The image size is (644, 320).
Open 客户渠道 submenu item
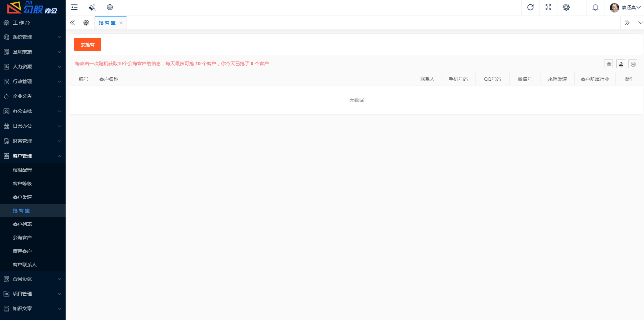tap(33, 197)
